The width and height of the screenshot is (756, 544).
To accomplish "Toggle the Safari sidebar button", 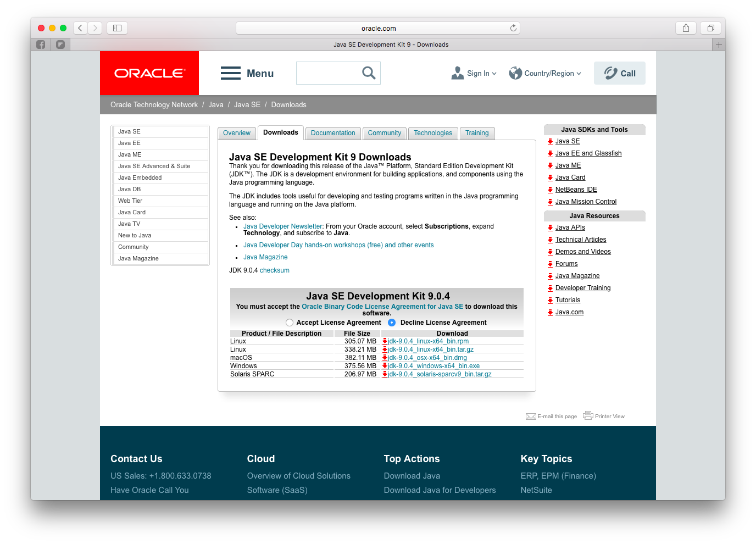I will 117,28.
